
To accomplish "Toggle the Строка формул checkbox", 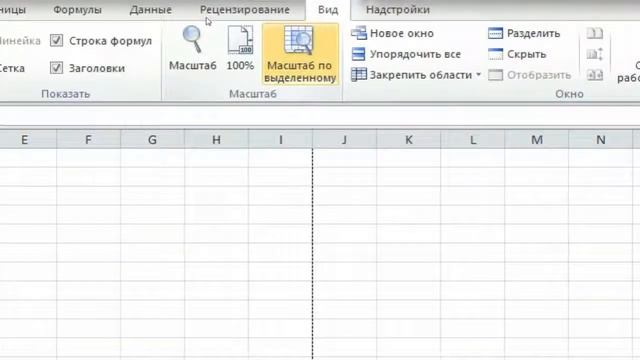I will pyautogui.click(x=56, y=40).
